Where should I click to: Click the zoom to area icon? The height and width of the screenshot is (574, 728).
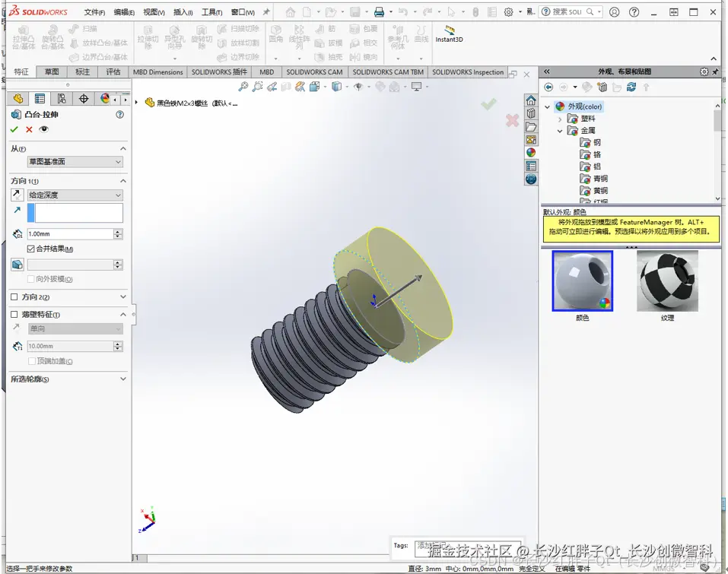pyautogui.click(x=258, y=87)
